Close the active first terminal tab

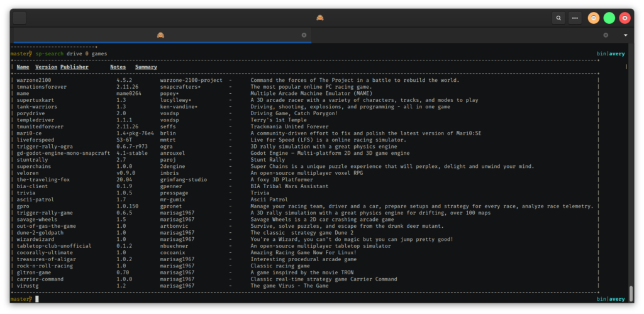(x=304, y=35)
